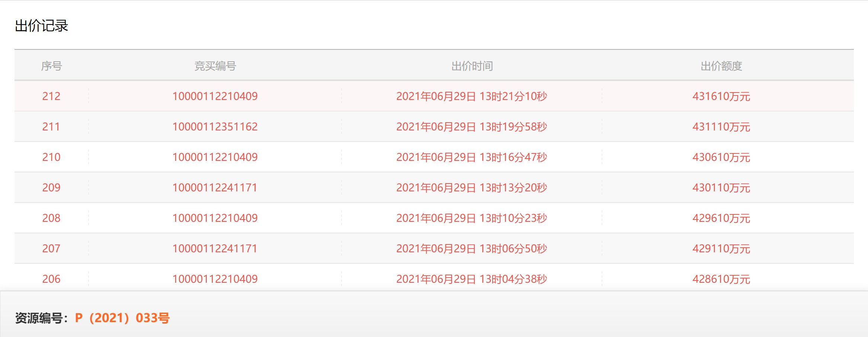Select bid amount 428610万元
The image size is (868, 337).
pos(721,279)
